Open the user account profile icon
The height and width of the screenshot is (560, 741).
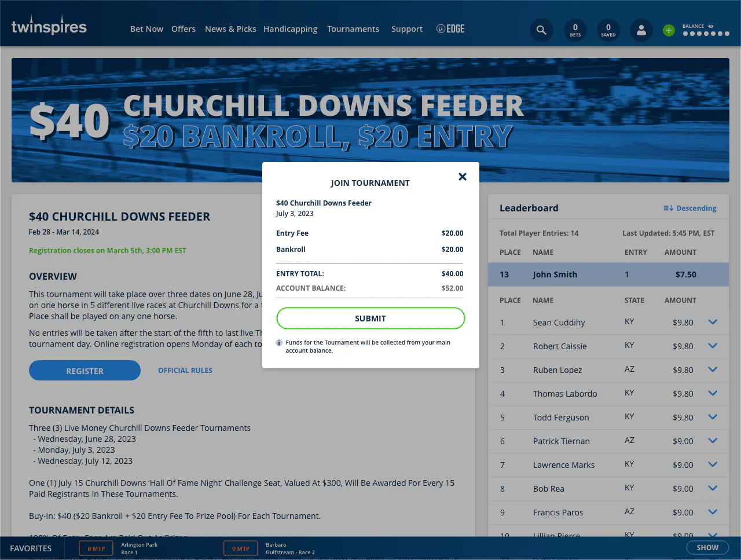(641, 30)
